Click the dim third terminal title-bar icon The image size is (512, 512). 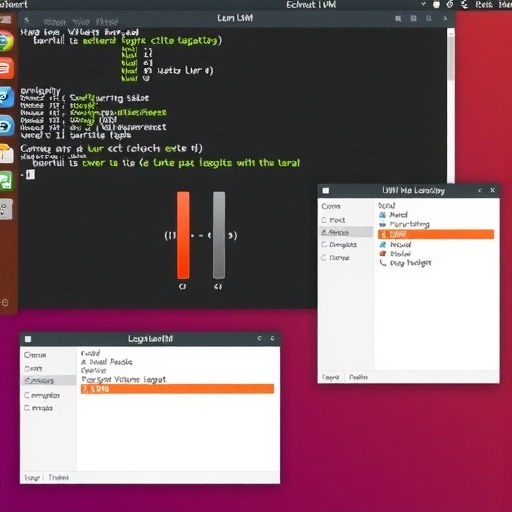429,18
